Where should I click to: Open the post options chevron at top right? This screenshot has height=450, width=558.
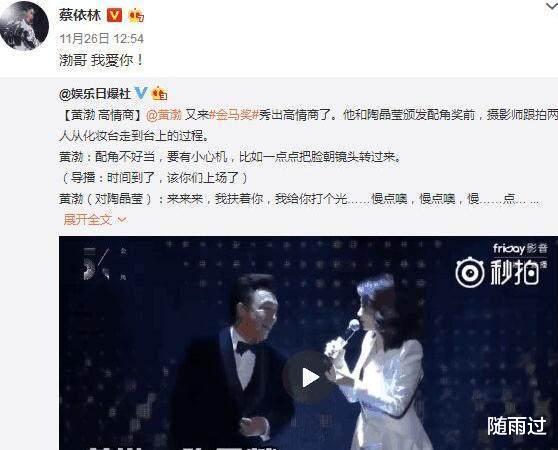[552, 7]
